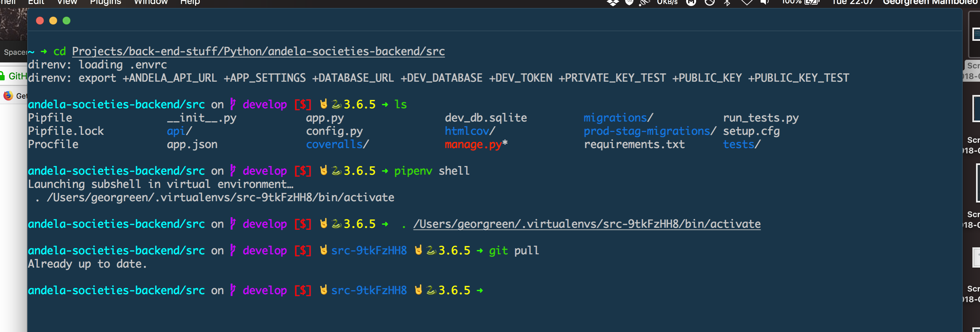The height and width of the screenshot is (332, 980).
Task: Open the Window menu
Action: click(151, 2)
